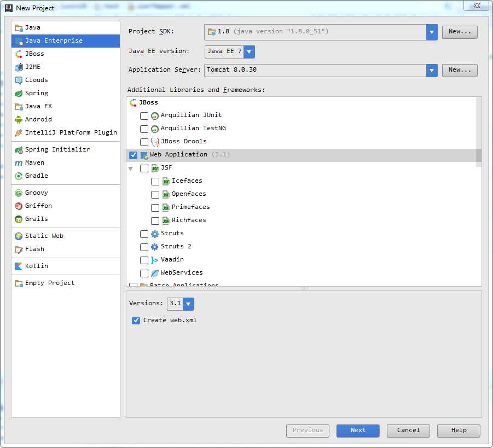Select the JBoss icon in left list
The width and height of the screenshot is (493, 448).
pos(19,54)
